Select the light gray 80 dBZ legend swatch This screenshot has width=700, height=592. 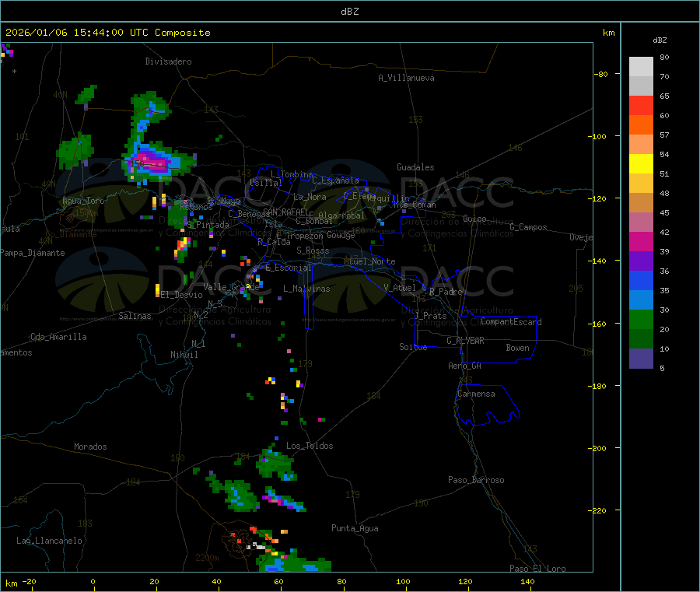(641, 67)
